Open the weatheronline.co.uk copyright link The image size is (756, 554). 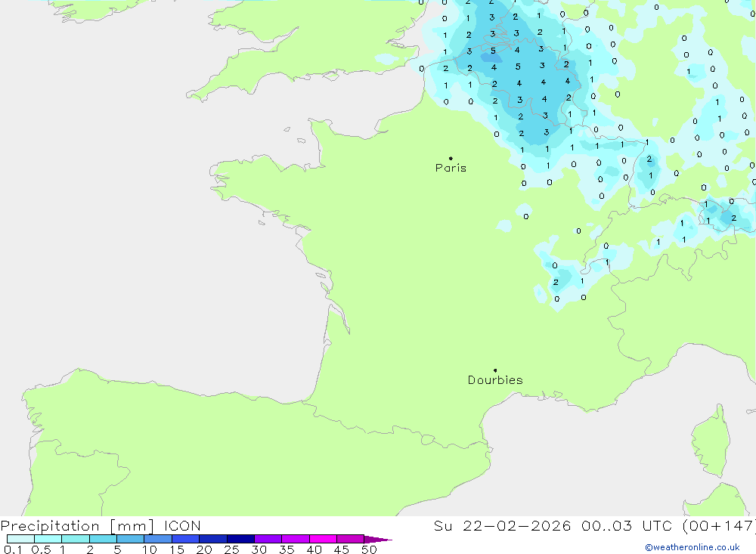coord(692,547)
